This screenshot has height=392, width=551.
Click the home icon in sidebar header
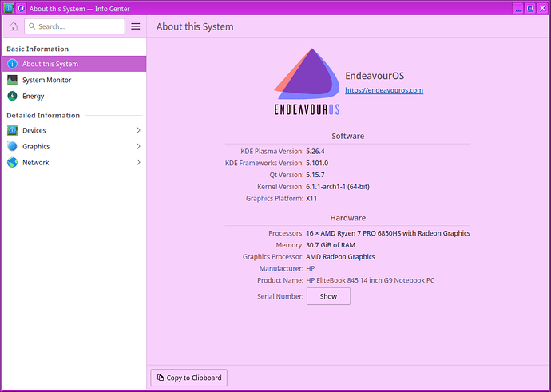[14, 26]
